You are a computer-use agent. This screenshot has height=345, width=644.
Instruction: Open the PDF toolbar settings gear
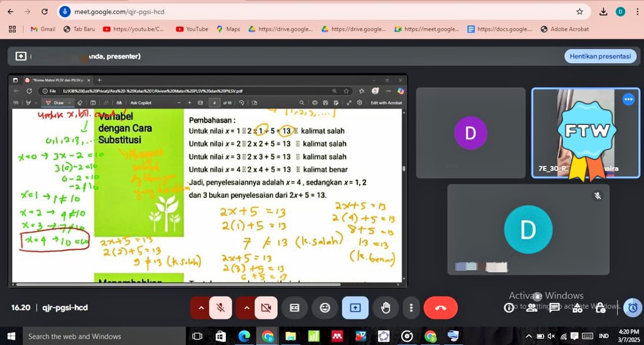coord(359,102)
